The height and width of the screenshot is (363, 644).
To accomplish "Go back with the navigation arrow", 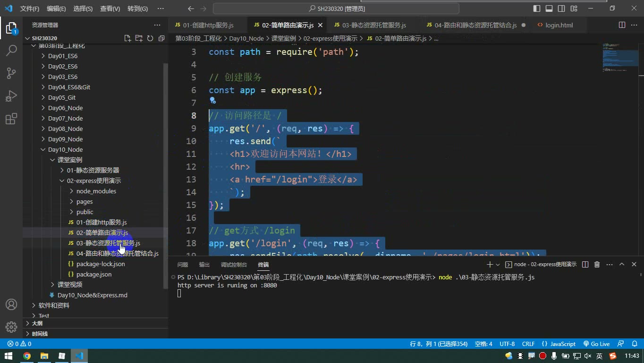I will point(191,9).
